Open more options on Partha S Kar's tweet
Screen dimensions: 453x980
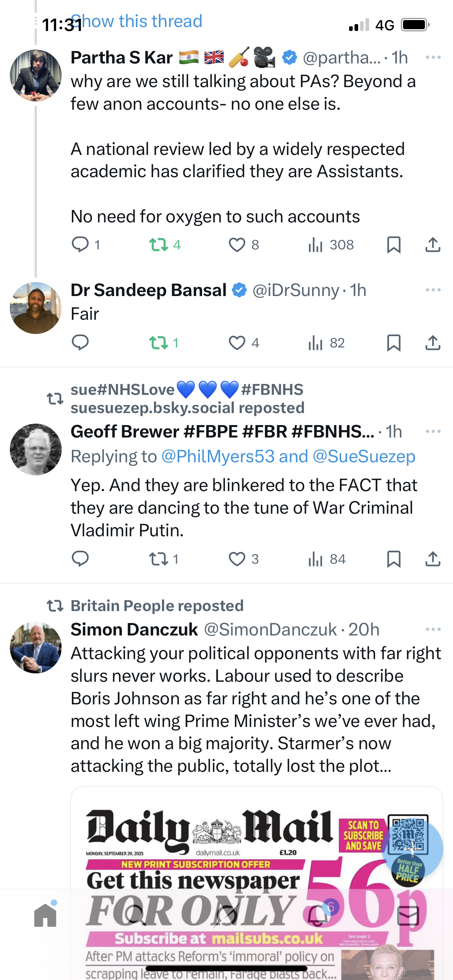[433, 58]
